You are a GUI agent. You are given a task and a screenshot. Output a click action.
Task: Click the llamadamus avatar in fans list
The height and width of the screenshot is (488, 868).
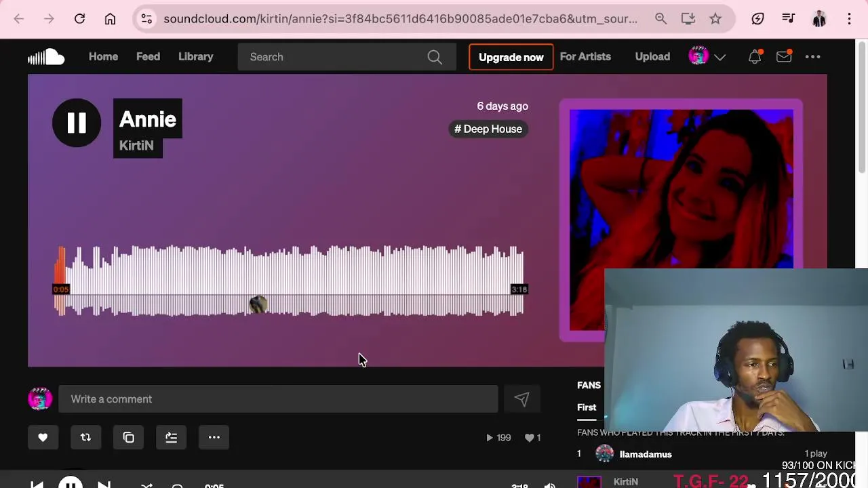604,454
